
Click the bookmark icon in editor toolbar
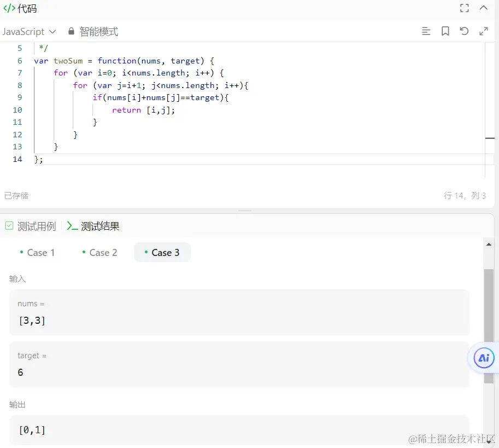(x=445, y=31)
